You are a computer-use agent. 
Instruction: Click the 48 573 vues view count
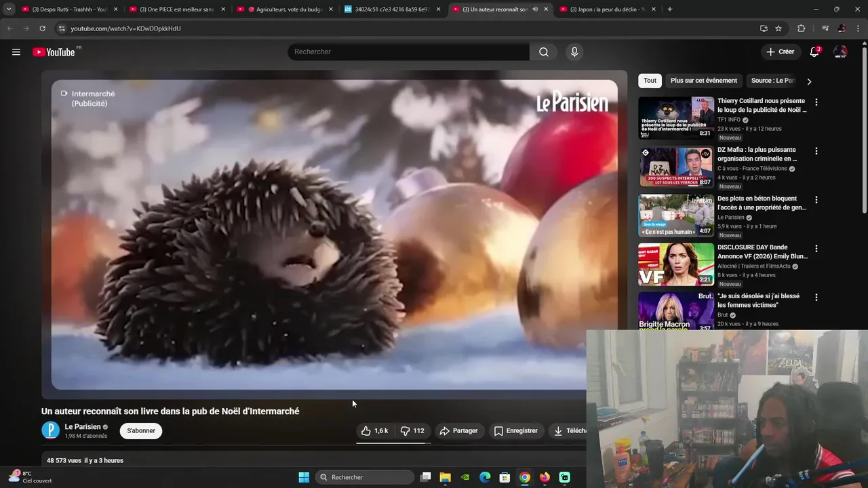click(x=64, y=460)
